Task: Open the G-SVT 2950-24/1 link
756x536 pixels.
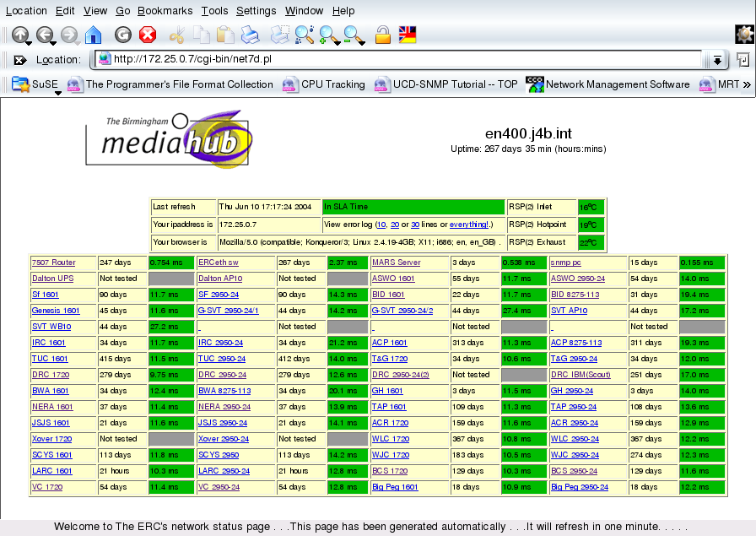Action: click(x=228, y=311)
